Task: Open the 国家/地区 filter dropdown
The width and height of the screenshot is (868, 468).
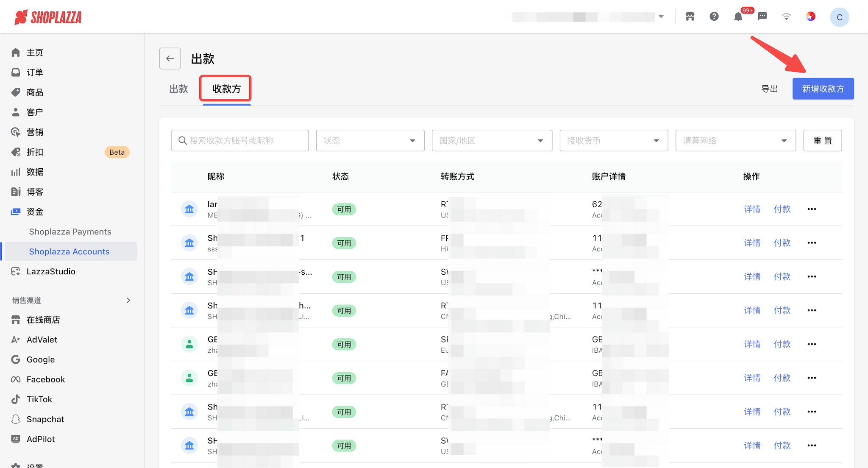Action: point(492,141)
